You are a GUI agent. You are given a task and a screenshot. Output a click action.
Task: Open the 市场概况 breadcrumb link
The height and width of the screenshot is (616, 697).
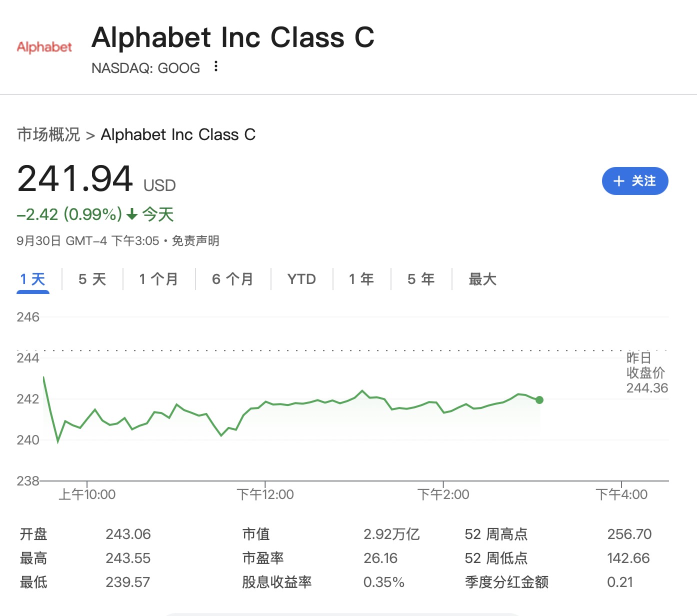coord(48,134)
